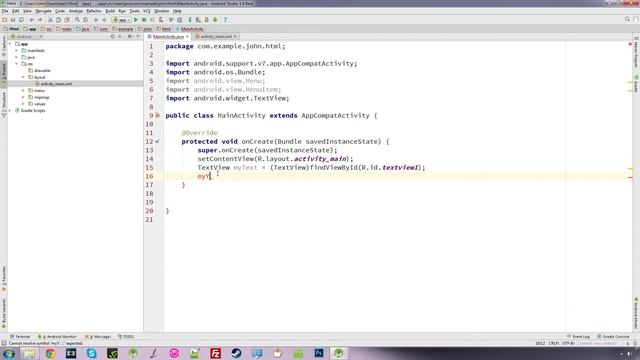Expand the manifests folder arrow
The width and height of the screenshot is (640, 360).
pyautogui.click(x=17, y=51)
